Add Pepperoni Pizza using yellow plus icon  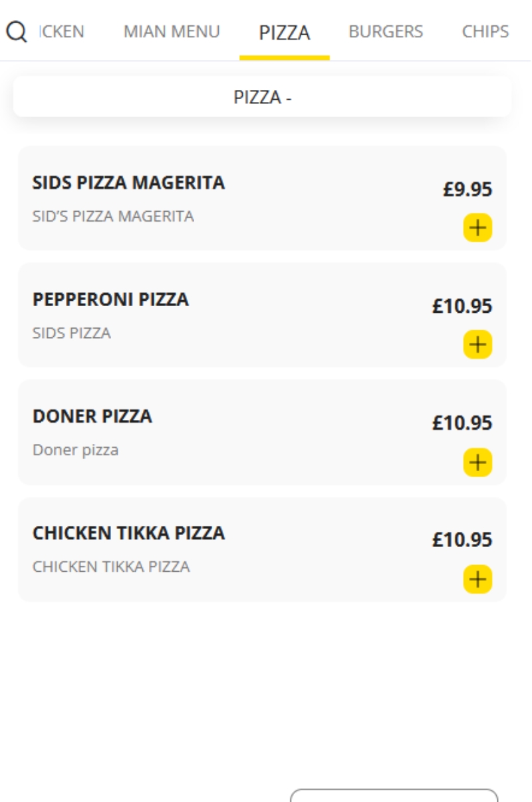pyautogui.click(x=477, y=344)
